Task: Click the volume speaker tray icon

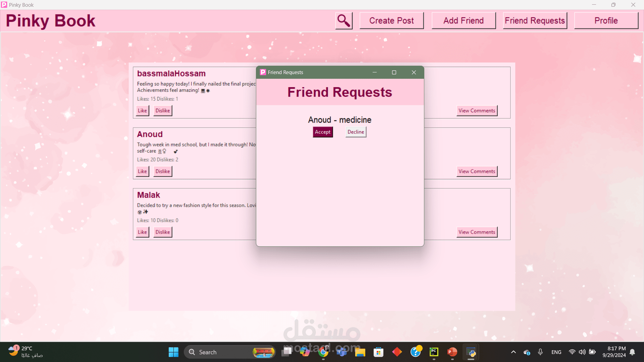Action: [582, 352]
